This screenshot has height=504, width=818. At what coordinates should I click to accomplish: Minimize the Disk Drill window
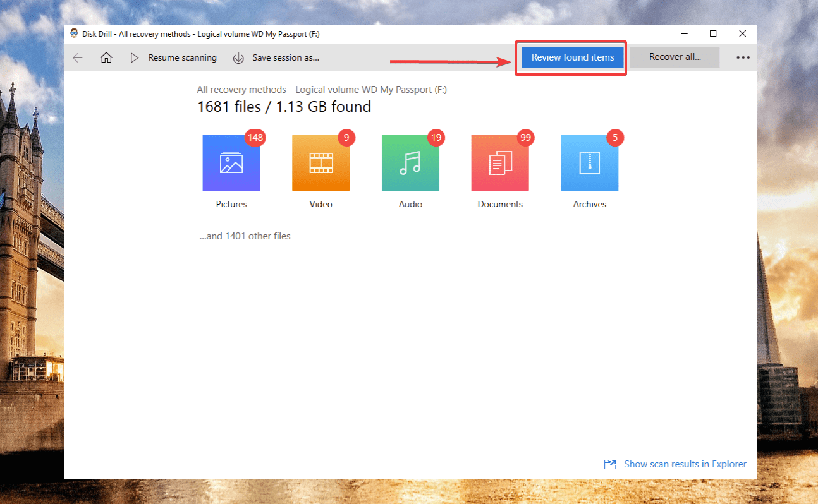point(683,33)
